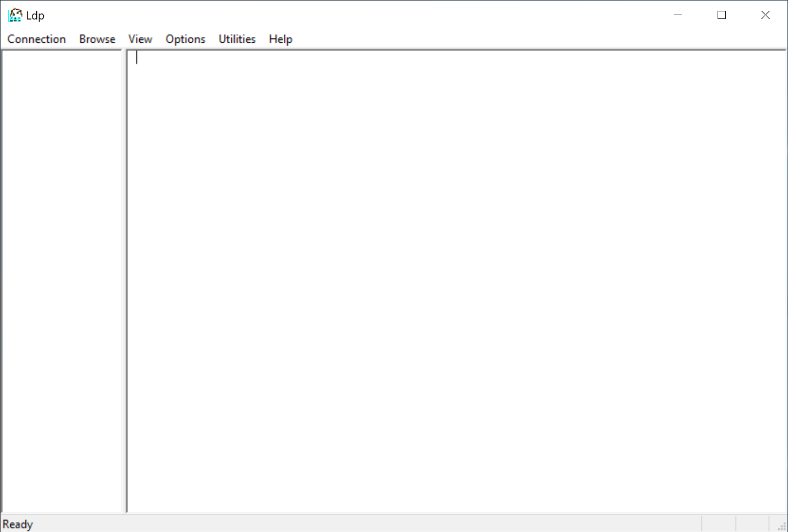This screenshot has width=788, height=532.
Task: Close the Ldp window
Action: tap(765, 15)
